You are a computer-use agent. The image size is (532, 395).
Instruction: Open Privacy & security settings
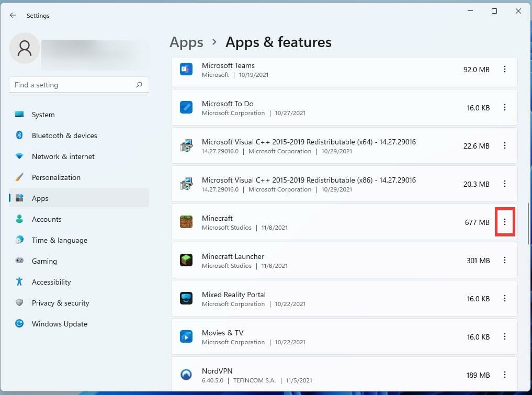78,303
